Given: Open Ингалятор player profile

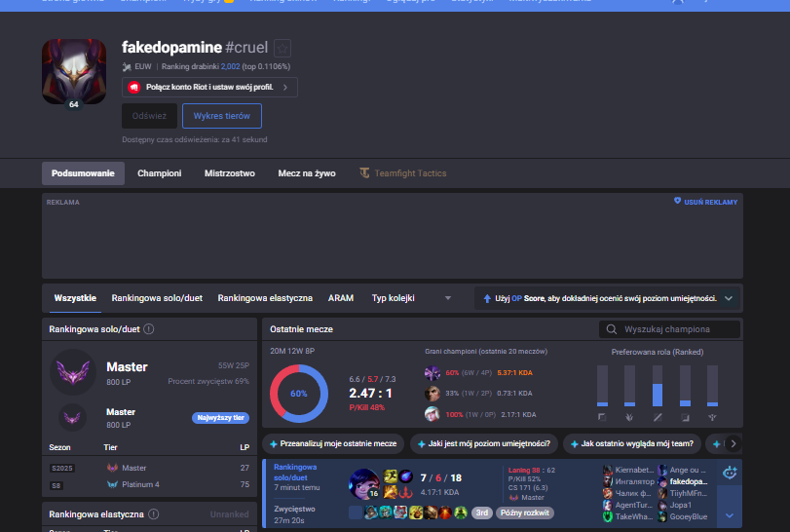Looking at the screenshot, I should click(x=634, y=481).
